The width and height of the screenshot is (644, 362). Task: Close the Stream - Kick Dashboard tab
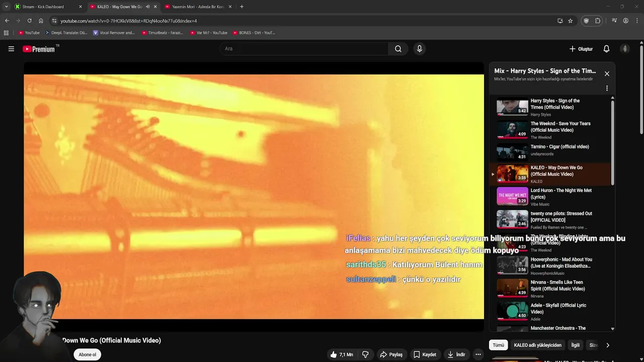pyautogui.click(x=80, y=7)
